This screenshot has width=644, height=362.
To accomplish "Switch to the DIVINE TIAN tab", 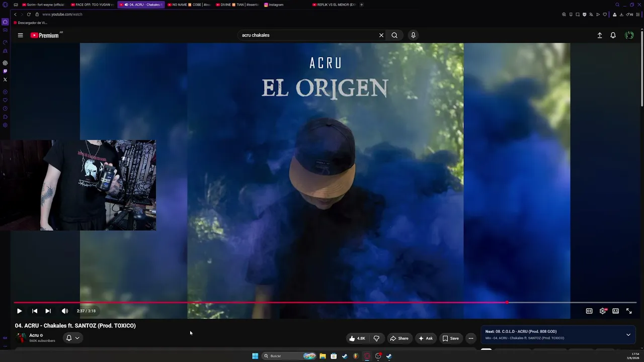I will 237,5.
